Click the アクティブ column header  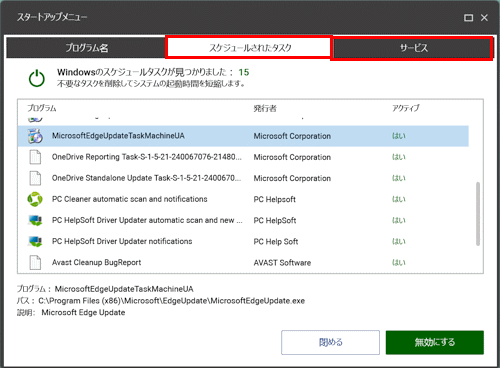pyautogui.click(x=405, y=108)
